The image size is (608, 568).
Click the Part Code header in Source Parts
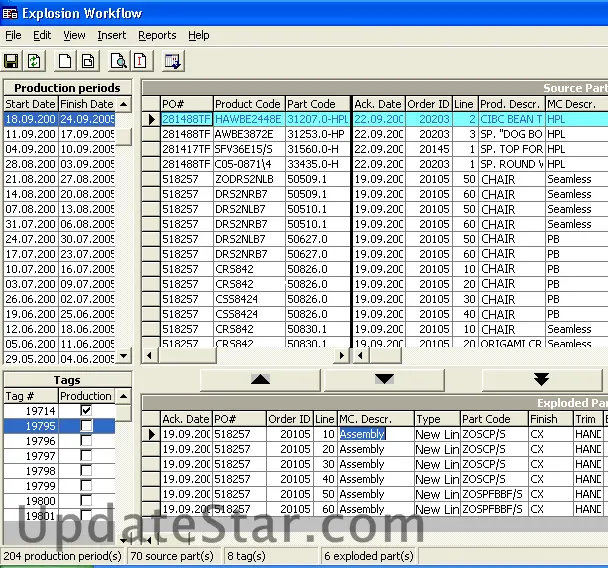click(317, 104)
